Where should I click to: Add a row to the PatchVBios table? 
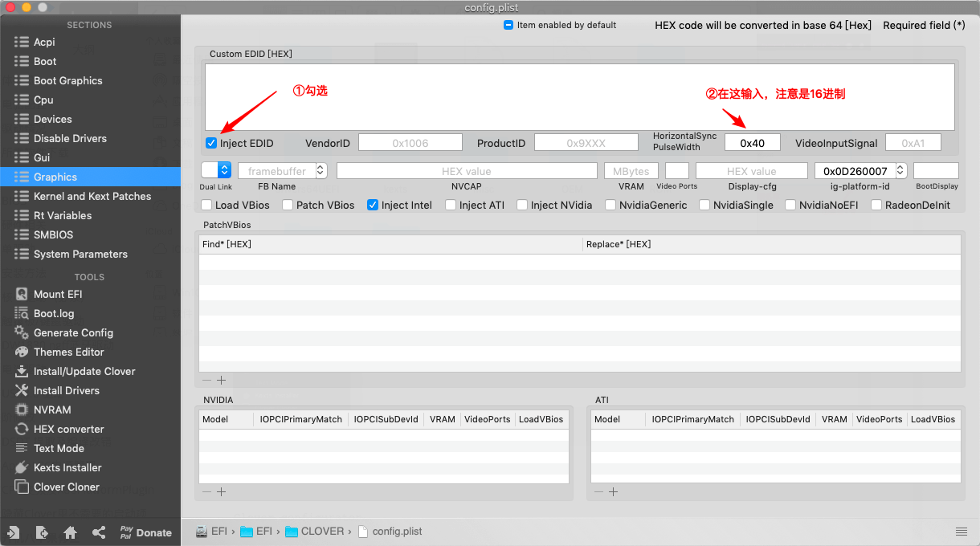point(222,381)
